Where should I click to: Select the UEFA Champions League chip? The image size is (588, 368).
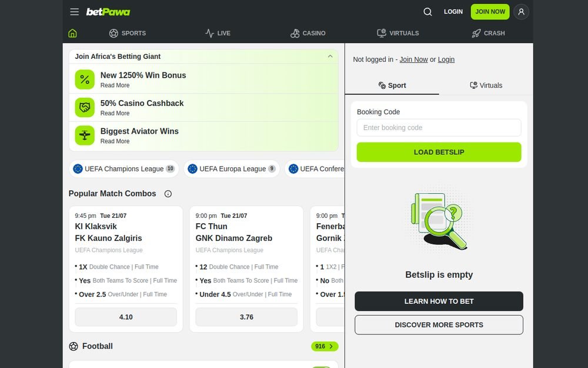(x=123, y=169)
